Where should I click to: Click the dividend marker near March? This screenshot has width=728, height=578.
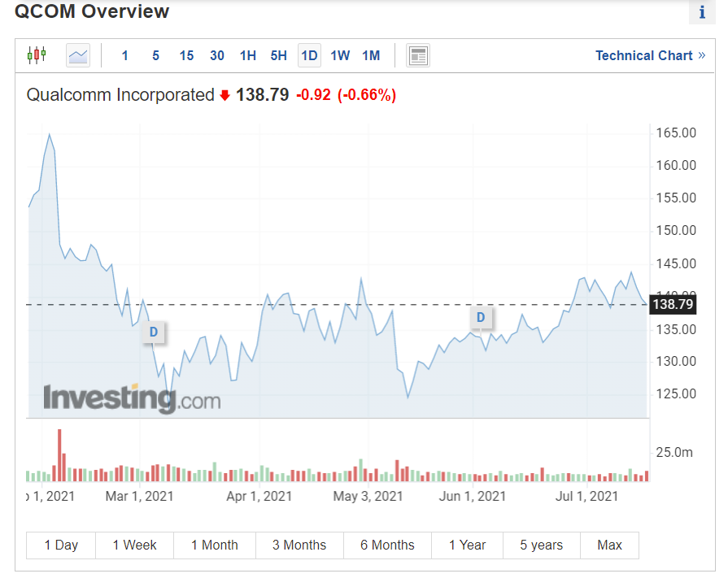(x=153, y=332)
